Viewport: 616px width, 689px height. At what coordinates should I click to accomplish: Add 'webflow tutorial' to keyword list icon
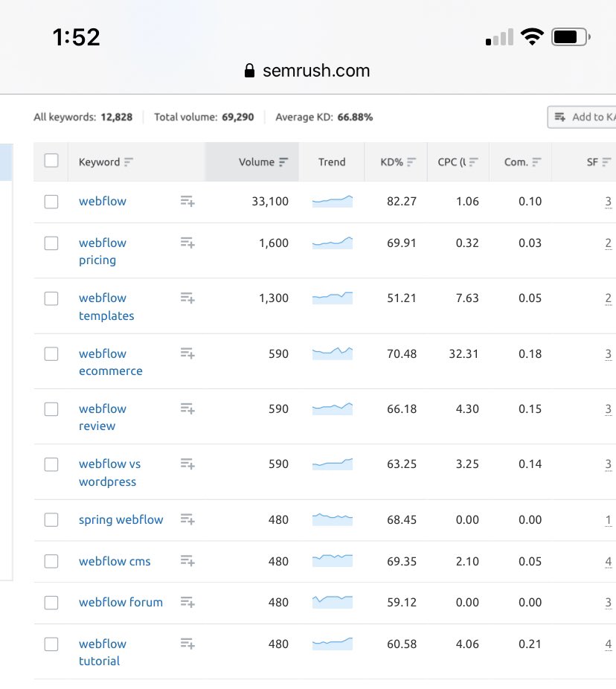[x=187, y=644]
